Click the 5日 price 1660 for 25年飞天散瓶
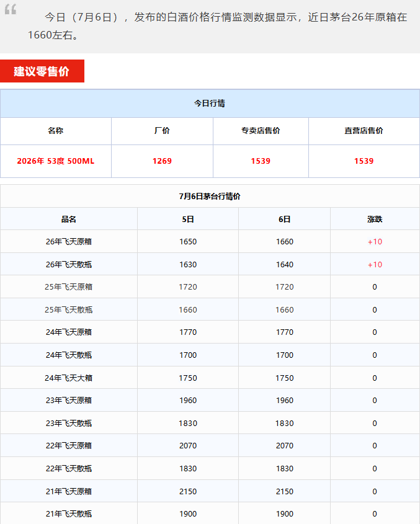Screen dimensions: 420x524 click(x=188, y=310)
